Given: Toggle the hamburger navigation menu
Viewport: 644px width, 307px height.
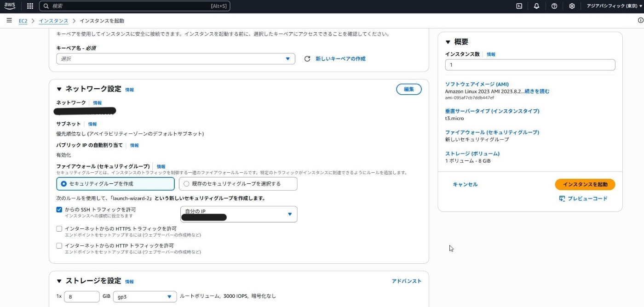Looking at the screenshot, I should (9, 21).
